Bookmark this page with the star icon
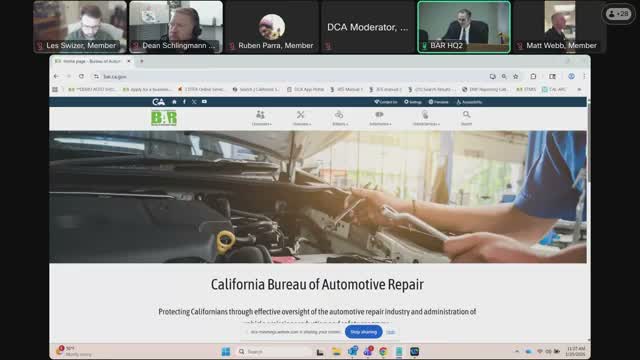The height and width of the screenshot is (360, 640). [x=516, y=76]
